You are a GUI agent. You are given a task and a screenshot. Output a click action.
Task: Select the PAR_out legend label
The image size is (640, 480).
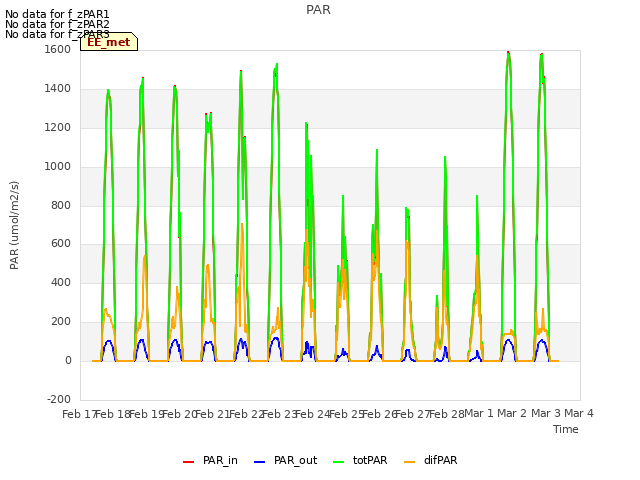click(296, 460)
